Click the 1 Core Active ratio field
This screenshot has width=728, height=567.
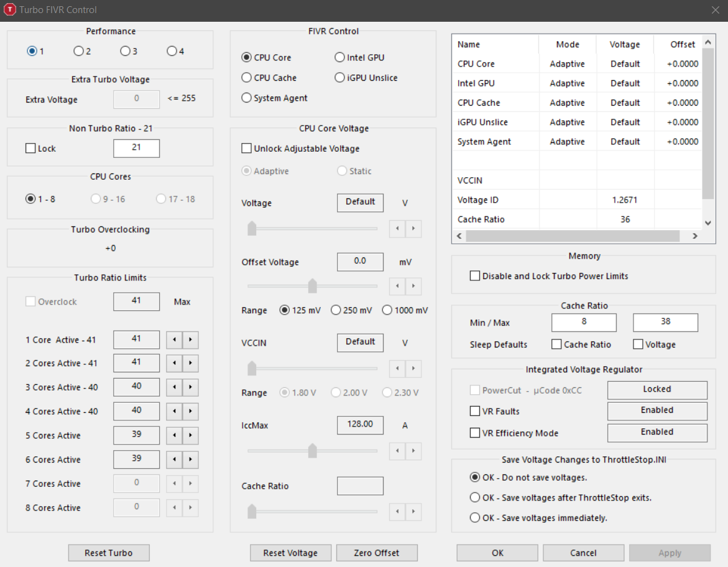tap(137, 339)
